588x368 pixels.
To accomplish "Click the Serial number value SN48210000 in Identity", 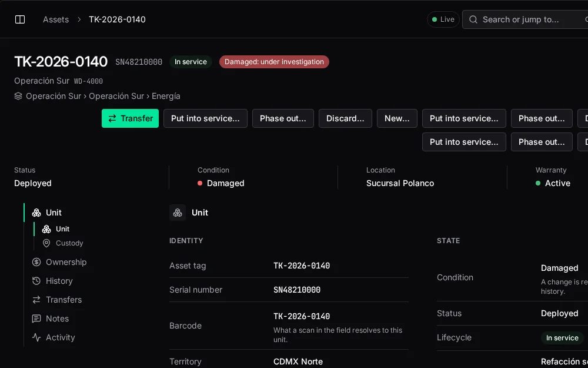I will click(x=297, y=290).
